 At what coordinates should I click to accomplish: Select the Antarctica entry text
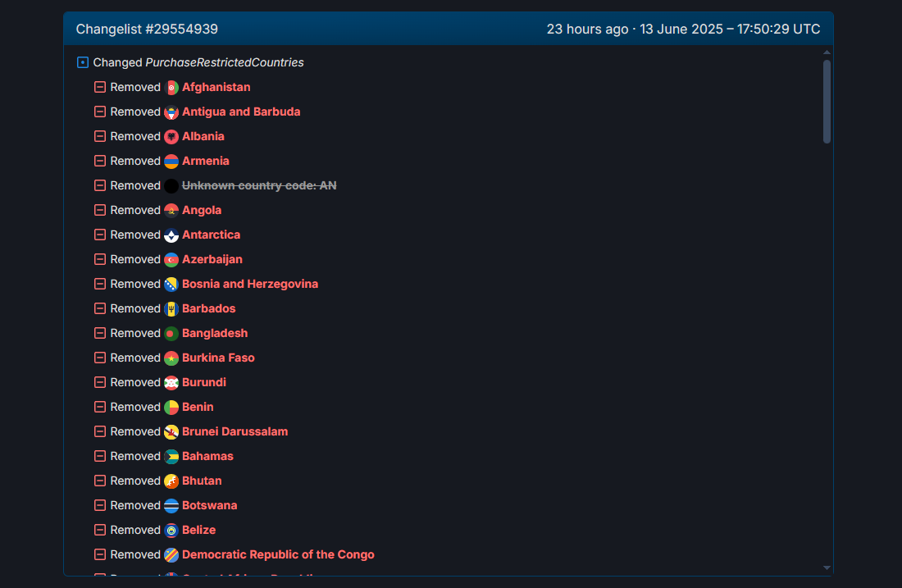coord(211,235)
